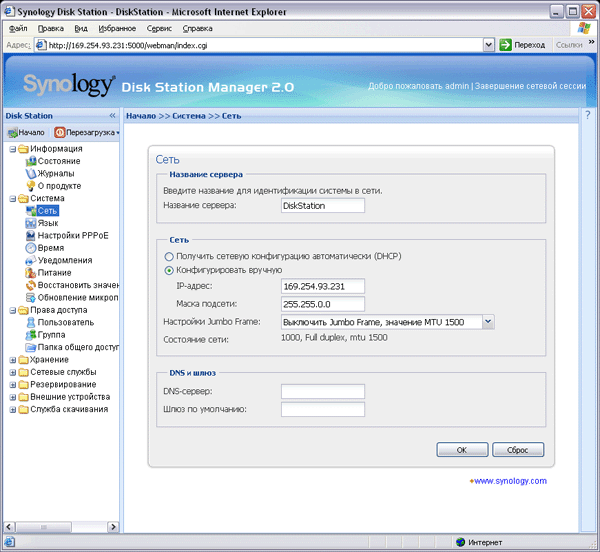Collapse the Система folder node
The image size is (600, 552).
coord(13,199)
